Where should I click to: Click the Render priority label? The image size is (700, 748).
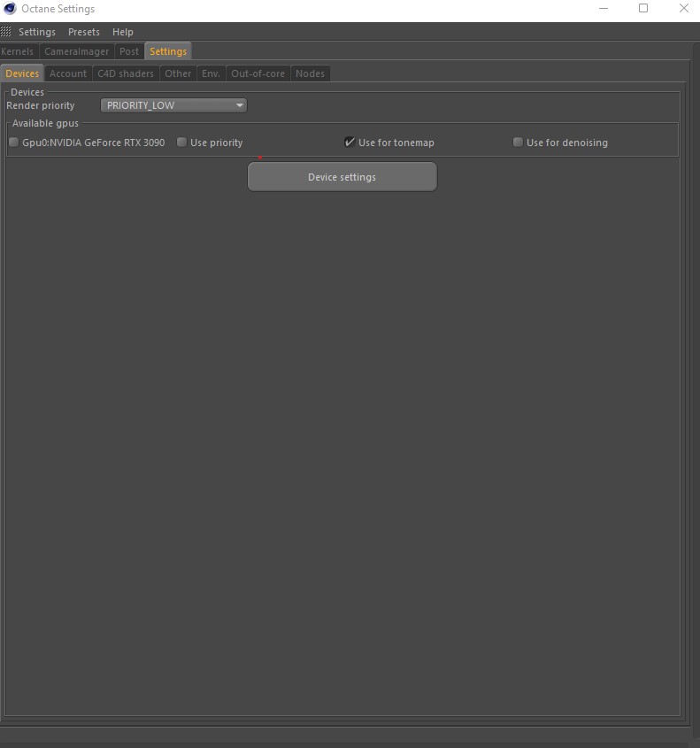(41, 105)
